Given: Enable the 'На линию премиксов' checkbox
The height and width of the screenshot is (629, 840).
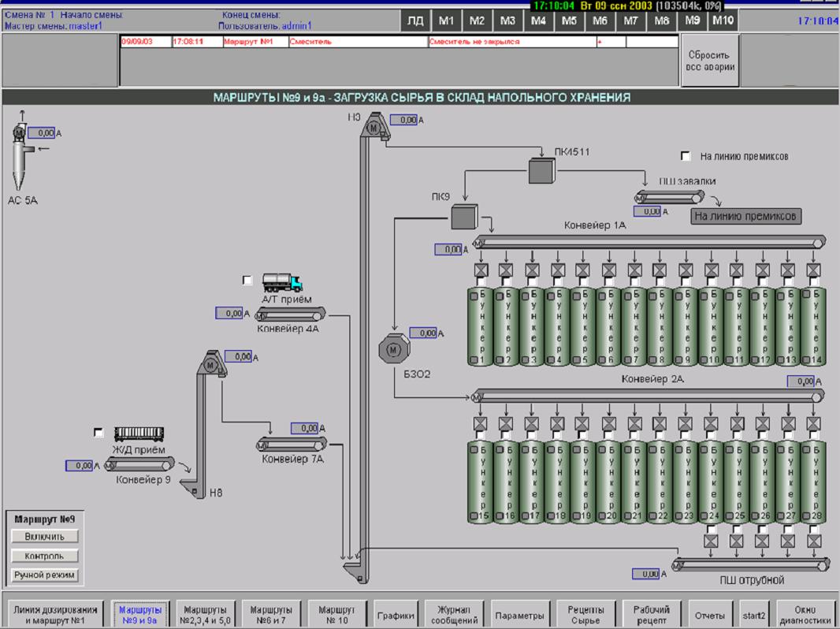Looking at the screenshot, I should pyautogui.click(x=686, y=157).
